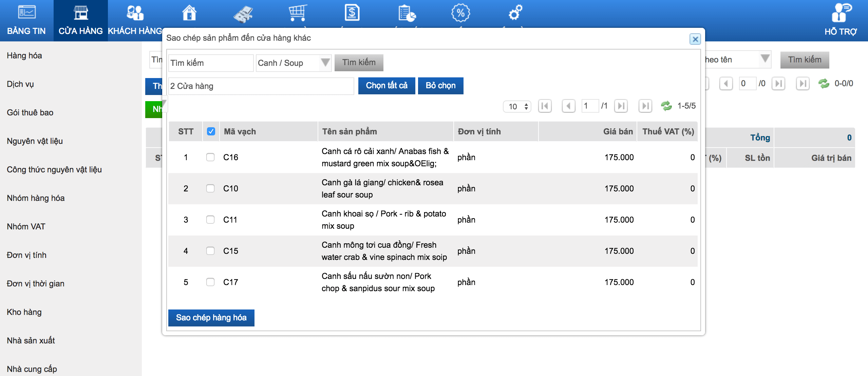Go to last page in dialog pager
This screenshot has width=868, height=376.
(645, 106)
